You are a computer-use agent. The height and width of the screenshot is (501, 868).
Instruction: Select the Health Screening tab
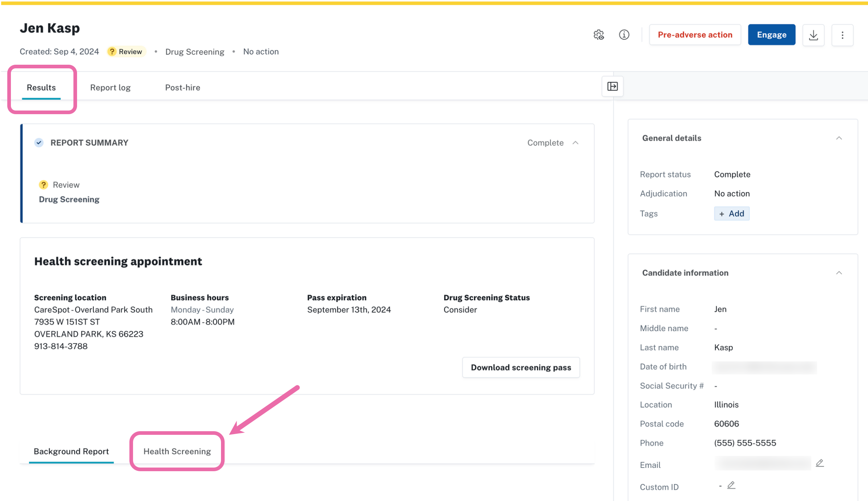[177, 451]
